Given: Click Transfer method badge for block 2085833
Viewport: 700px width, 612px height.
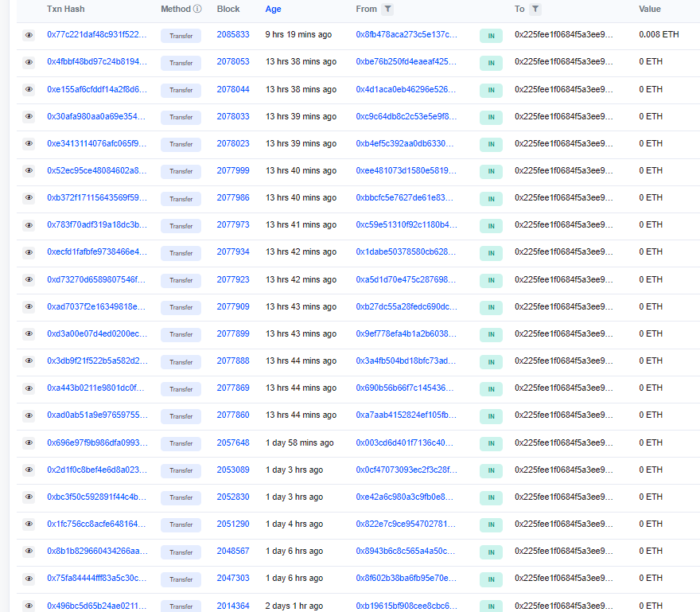Looking at the screenshot, I should (181, 36).
